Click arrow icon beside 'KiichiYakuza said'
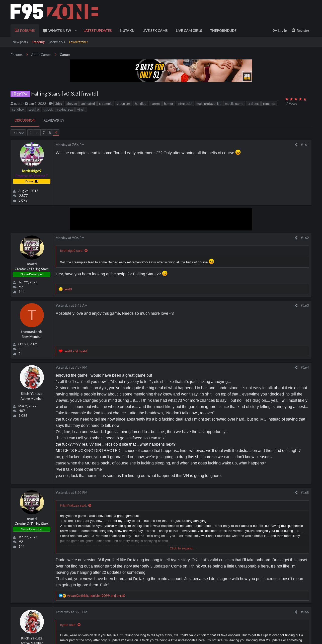Screen dimensions: 322x644 pyautogui.click(x=90, y=506)
